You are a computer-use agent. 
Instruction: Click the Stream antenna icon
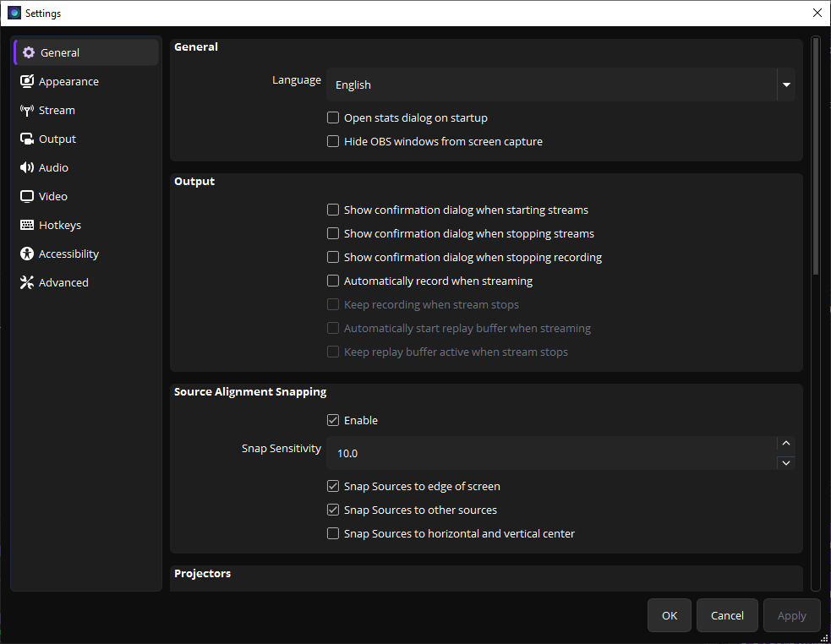point(27,110)
